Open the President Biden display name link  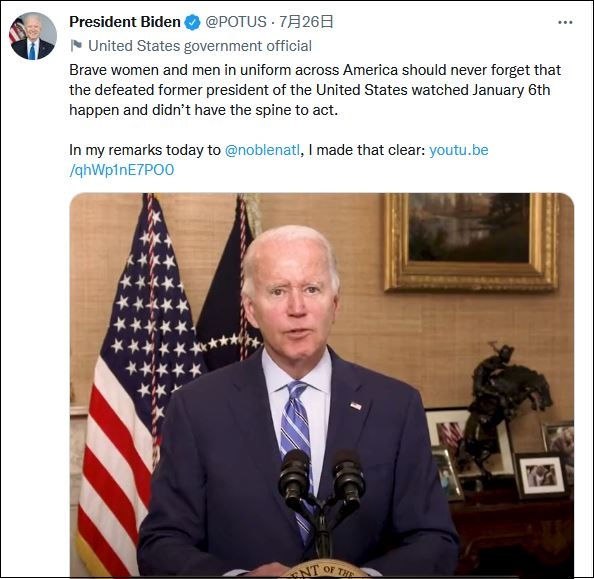click(125, 22)
